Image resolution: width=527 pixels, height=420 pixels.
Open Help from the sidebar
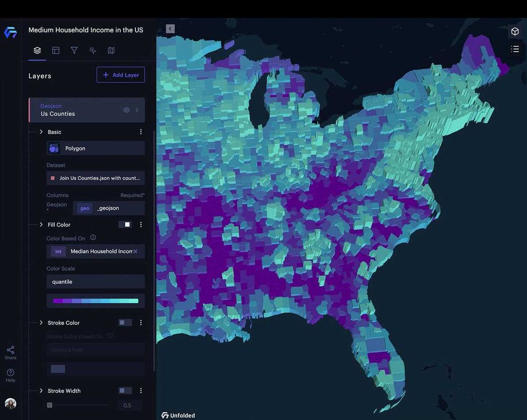pos(10,376)
